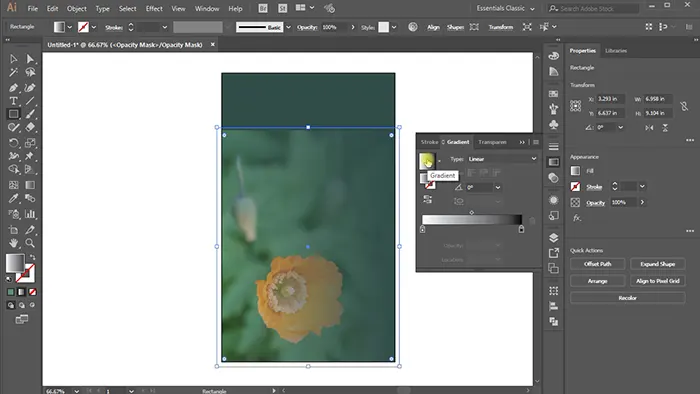Open the Effect menu

pyautogui.click(x=154, y=8)
